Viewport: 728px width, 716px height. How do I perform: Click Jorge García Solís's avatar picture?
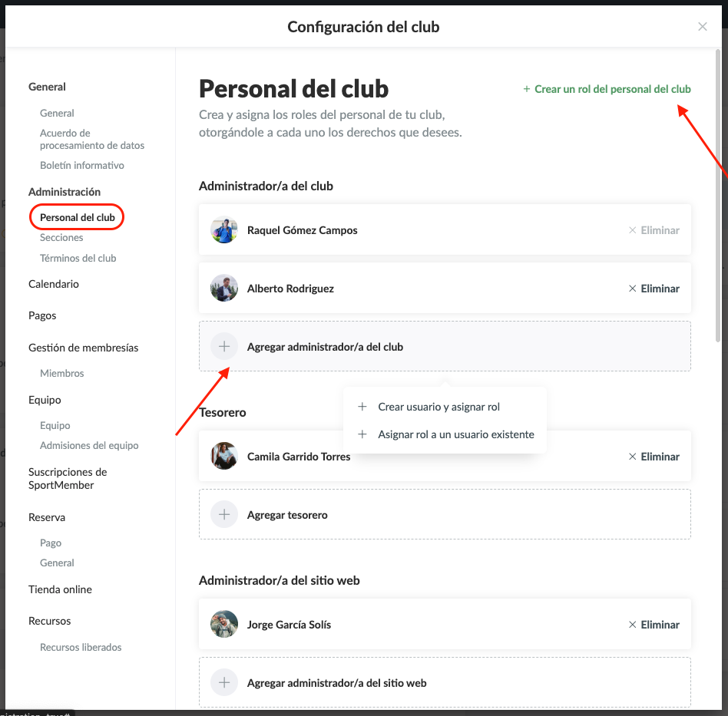[x=224, y=625]
